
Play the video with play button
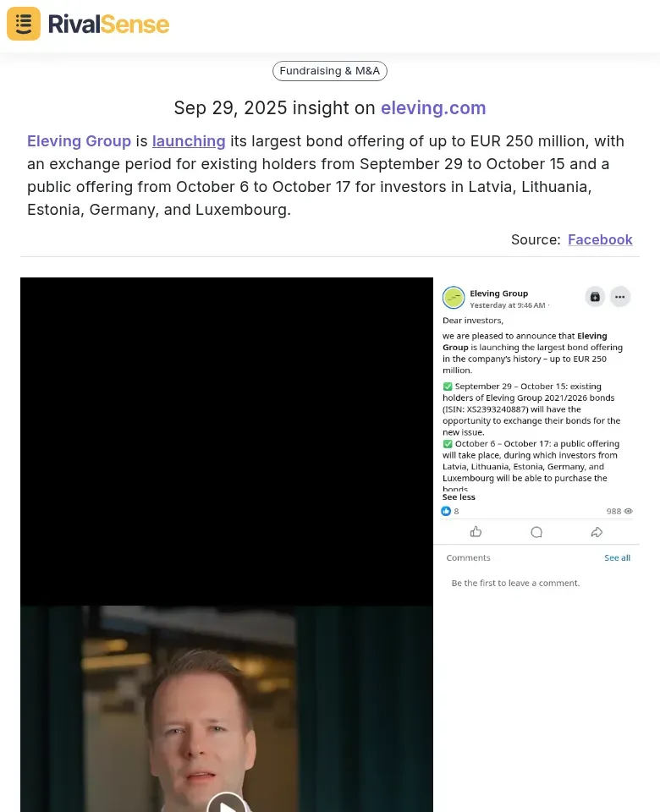227,803
